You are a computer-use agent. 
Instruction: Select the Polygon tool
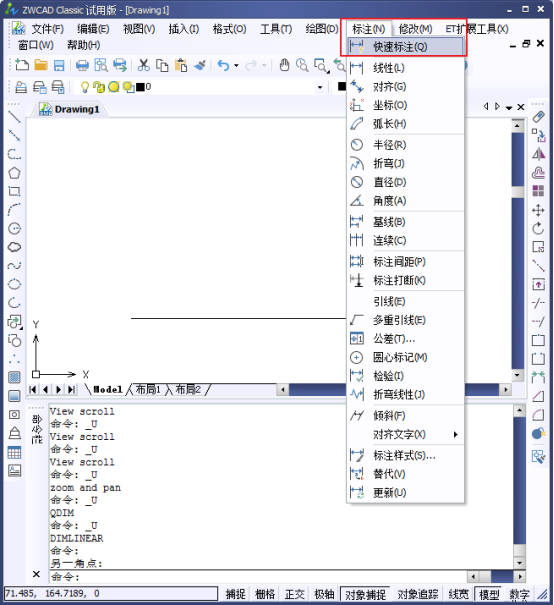tap(14, 173)
